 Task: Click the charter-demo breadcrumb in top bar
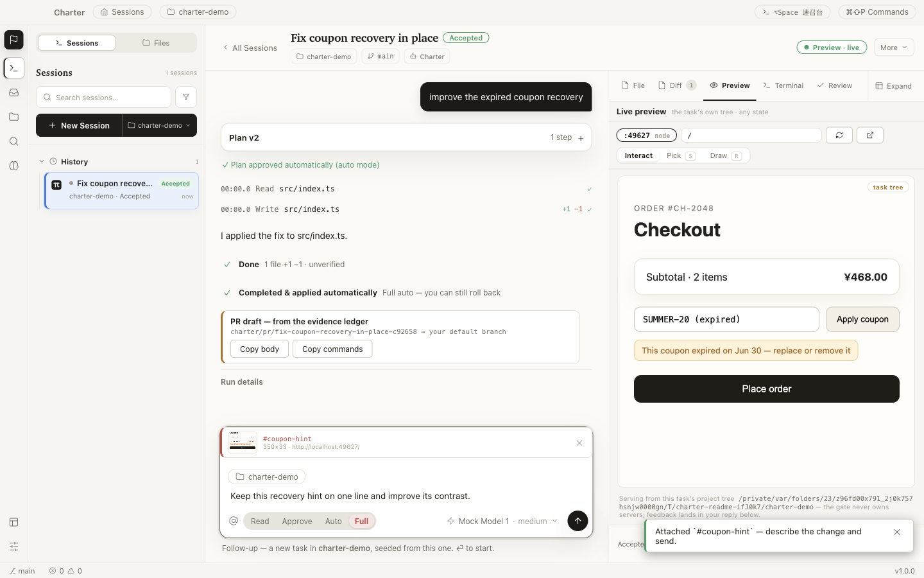tap(198, 12)
